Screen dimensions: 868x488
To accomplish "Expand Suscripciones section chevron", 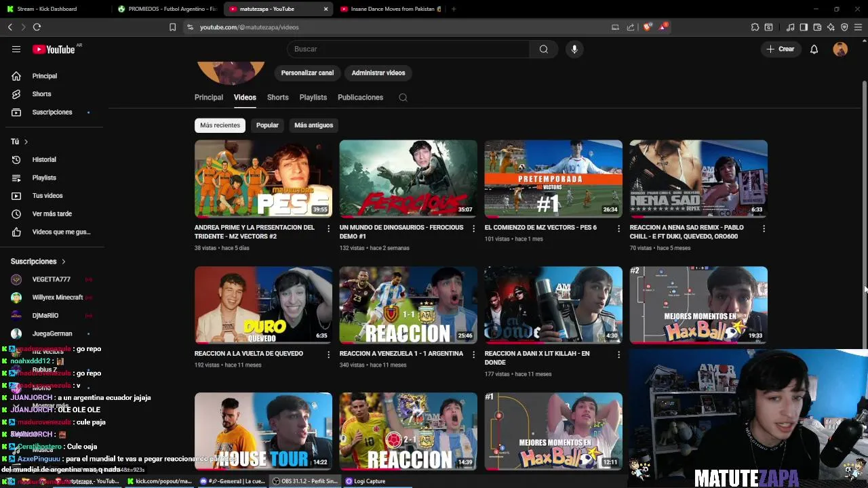I will (x=64, y=262).
